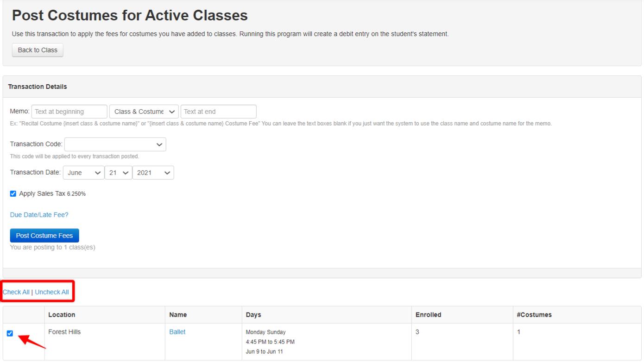Open the transaction day dropdown showing 21
The image size is (644, 362).
coord(119,173)
